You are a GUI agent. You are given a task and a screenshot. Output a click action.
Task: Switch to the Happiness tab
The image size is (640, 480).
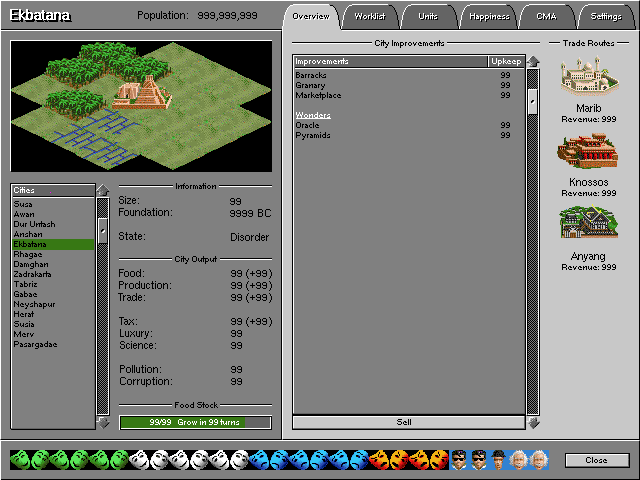pos(489,16)
